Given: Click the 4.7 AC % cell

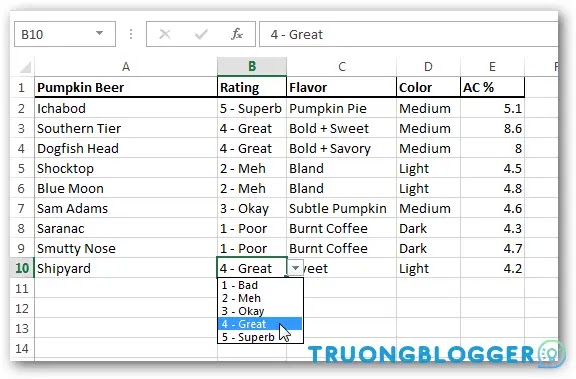Looking at the screenshot, I should pyautogui.click(x=493, y=248).
